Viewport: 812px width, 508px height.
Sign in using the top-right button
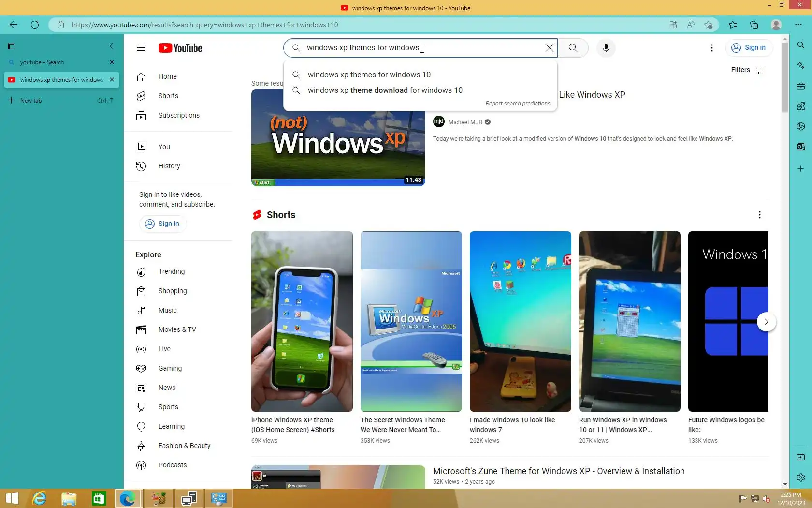tap(749, 47)
